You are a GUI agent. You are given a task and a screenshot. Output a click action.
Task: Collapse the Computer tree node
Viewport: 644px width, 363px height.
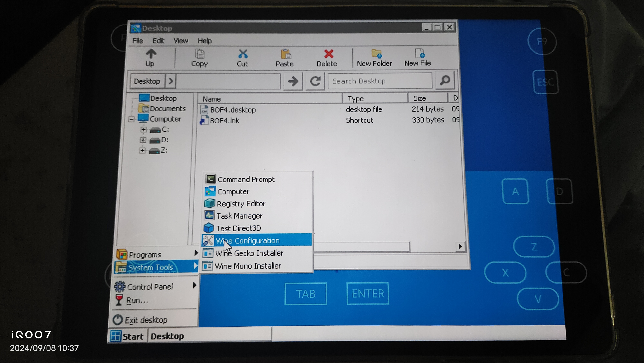[132, 119]
